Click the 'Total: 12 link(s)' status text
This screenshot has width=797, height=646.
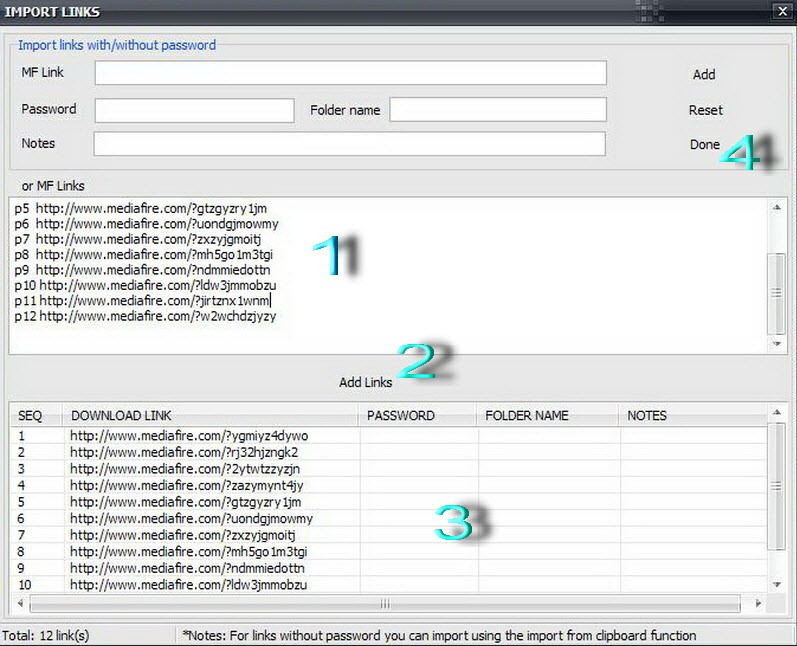pyautogui.click(x=46, y=635)
